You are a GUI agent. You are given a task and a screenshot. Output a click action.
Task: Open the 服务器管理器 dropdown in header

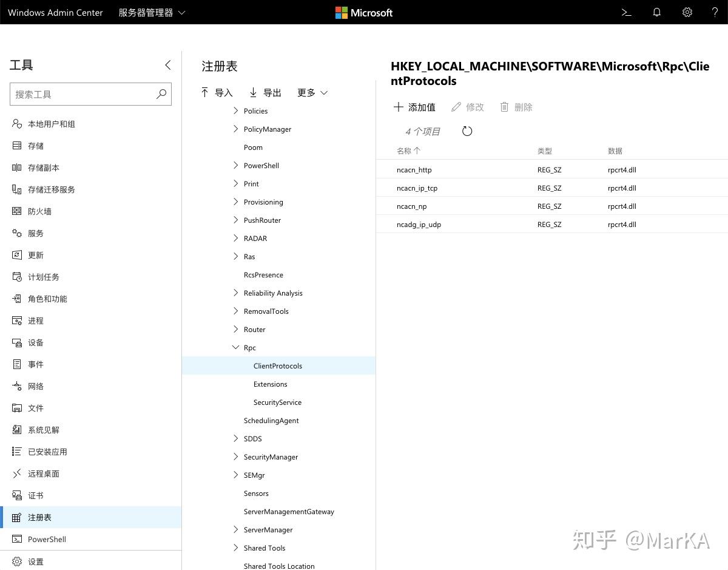tap(152, 12)
